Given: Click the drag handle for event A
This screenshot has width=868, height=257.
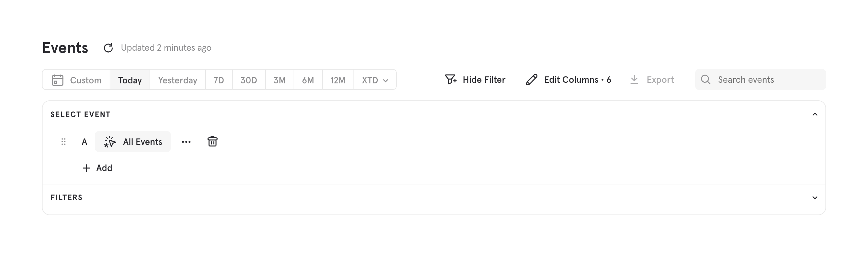Looking at the screenshot, I should pyautogui.click(x=63, y=142).
